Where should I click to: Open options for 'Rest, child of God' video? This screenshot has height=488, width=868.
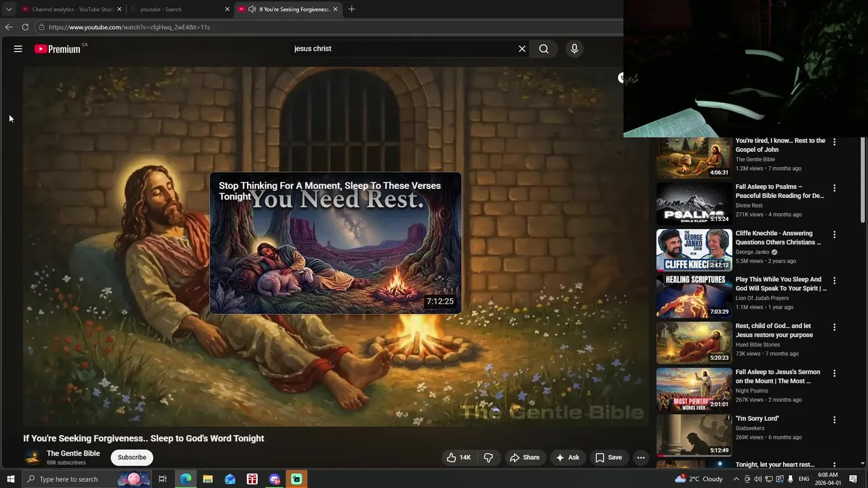[x=834, y=327]
